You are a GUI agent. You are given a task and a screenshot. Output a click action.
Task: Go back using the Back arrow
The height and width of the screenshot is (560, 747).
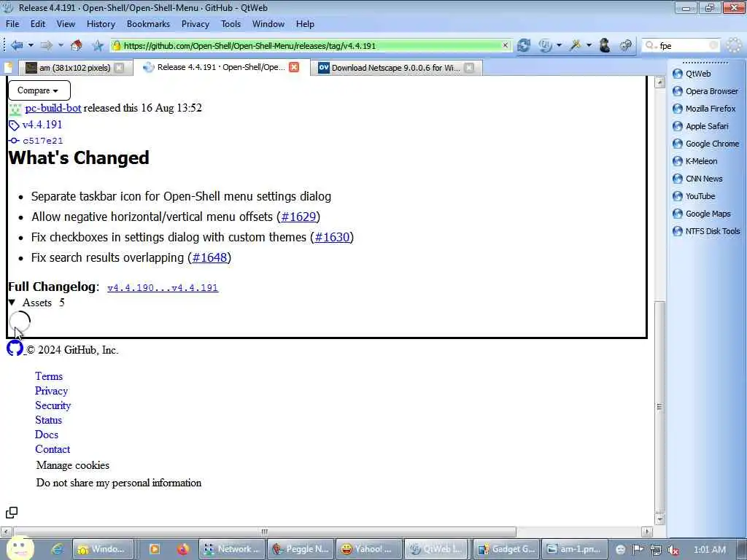tap(17, 45)
